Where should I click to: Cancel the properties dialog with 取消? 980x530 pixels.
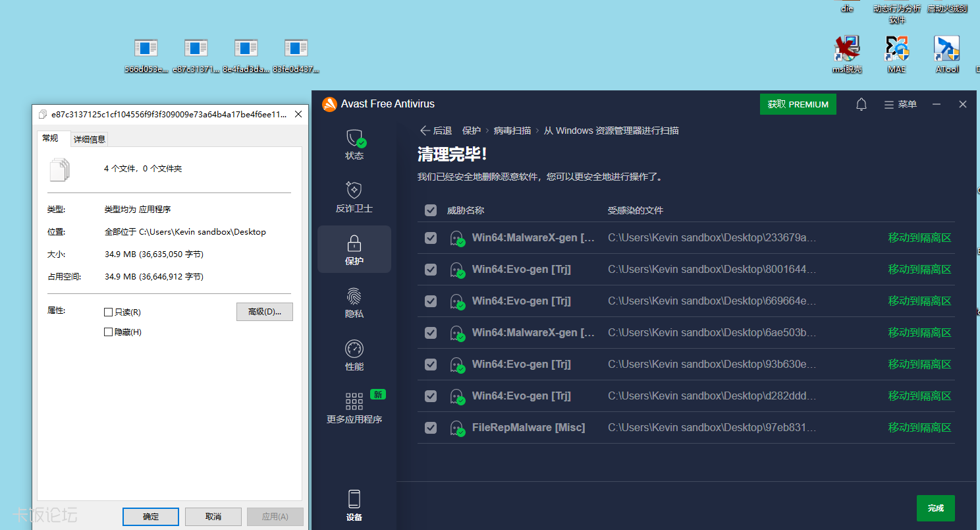point(213,516)
